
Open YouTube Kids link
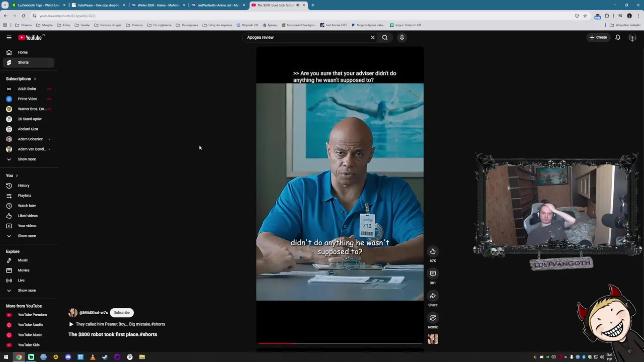point(29,345)
